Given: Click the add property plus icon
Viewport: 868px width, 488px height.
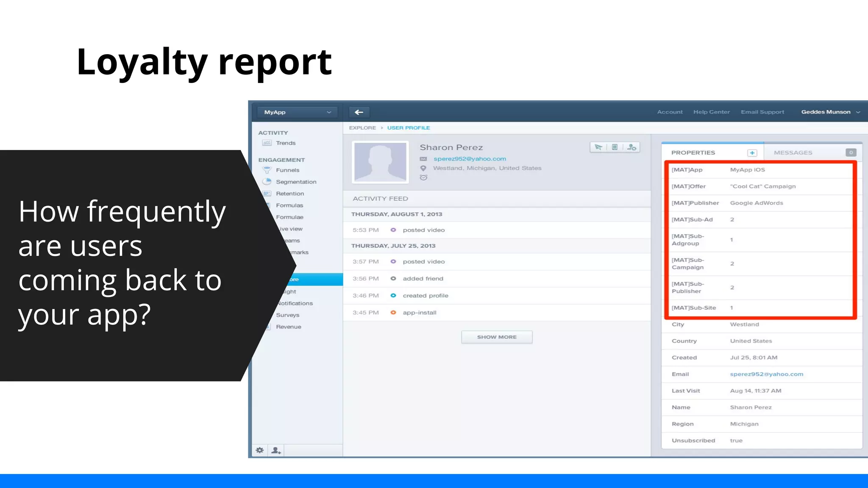Looking at the screenshot, I should click(752, 152).
